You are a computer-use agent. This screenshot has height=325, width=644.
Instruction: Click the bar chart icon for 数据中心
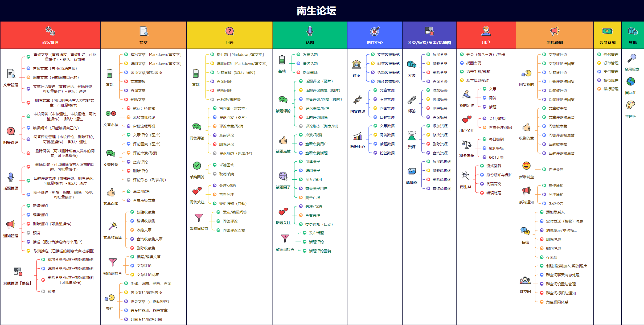coord(358,136)
